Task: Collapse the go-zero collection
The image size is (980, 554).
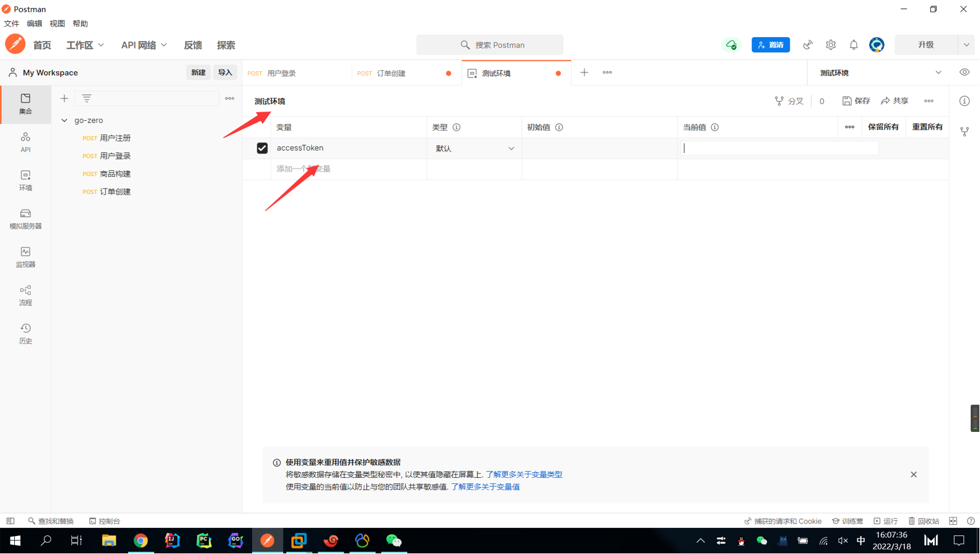Action: click(x=64, y=120)
